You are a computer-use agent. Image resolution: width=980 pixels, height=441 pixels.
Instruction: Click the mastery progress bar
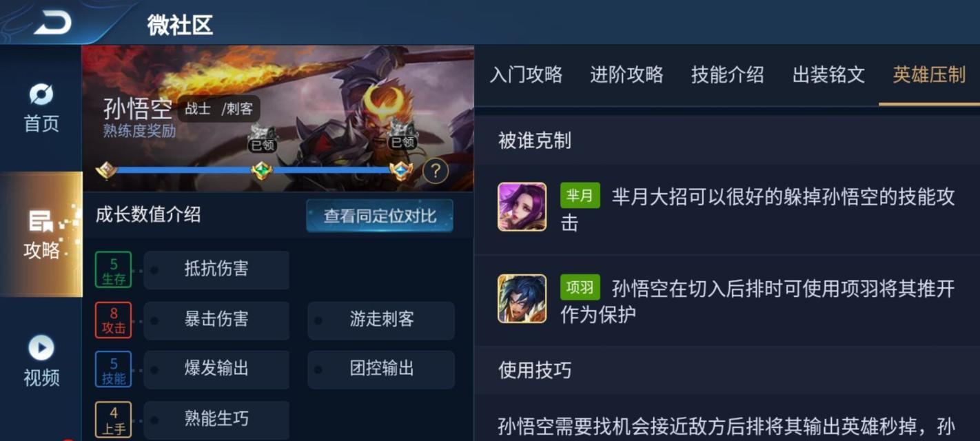(254, 170)
